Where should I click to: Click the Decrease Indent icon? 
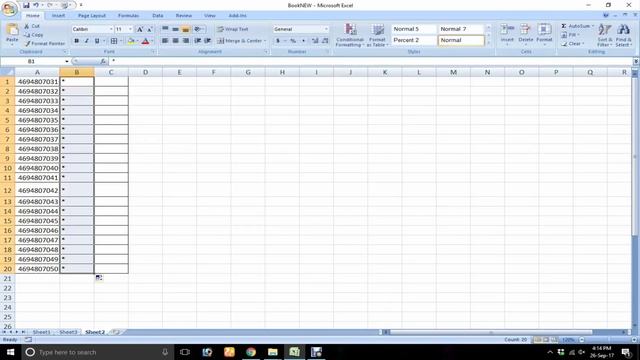pyautogui.click(x=198, y=41)
